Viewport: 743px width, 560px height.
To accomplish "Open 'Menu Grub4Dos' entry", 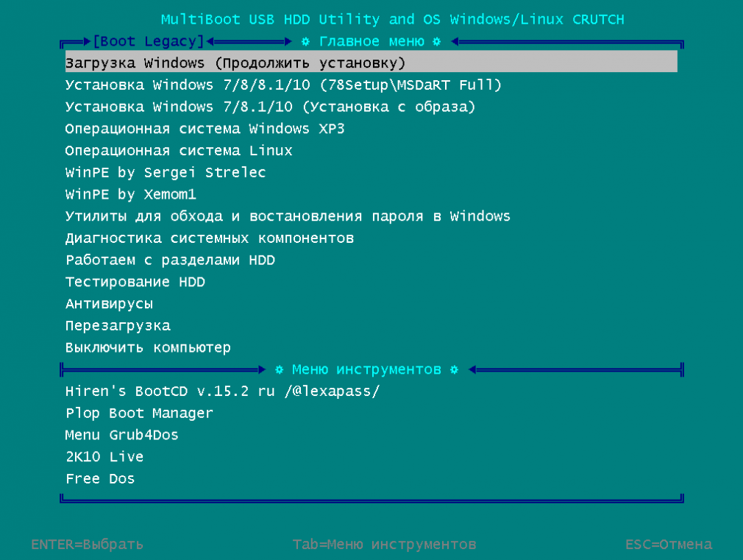I will [x=122, y=434].
